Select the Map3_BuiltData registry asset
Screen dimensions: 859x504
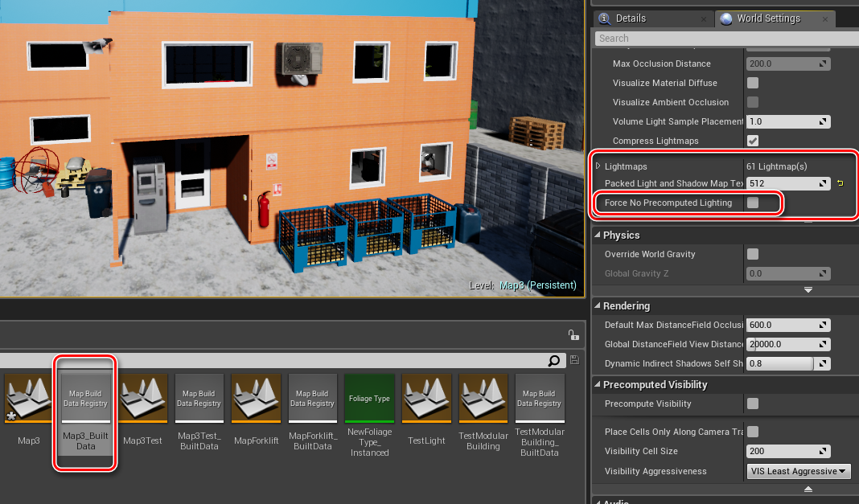point(85,413)
